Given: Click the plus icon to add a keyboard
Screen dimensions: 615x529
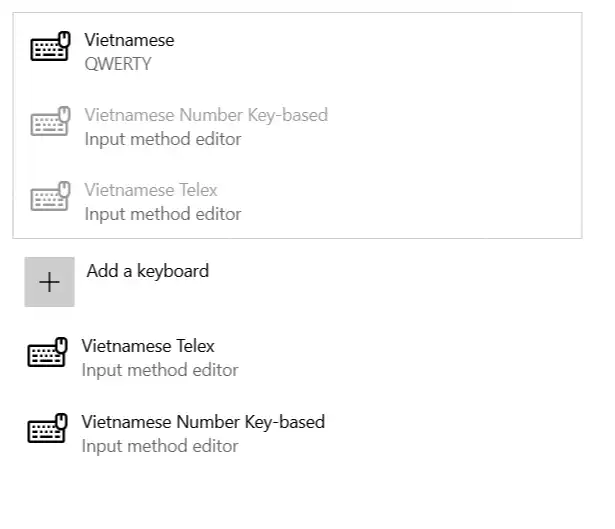Looking at the screenshot, I should (49, 282).
